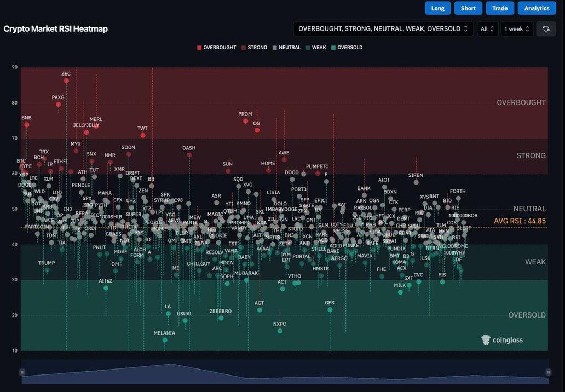Click the refresh icon button
565x392 pixels.
[546, 28]
